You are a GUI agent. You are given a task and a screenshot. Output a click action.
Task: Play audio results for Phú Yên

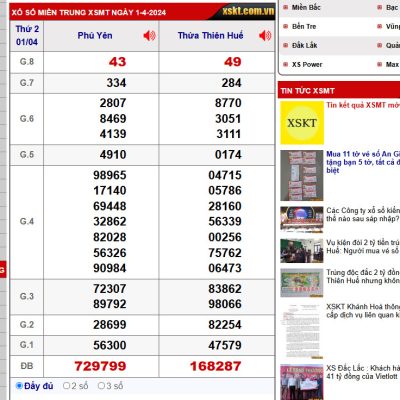pyautogui.click(x=149, y=36)
